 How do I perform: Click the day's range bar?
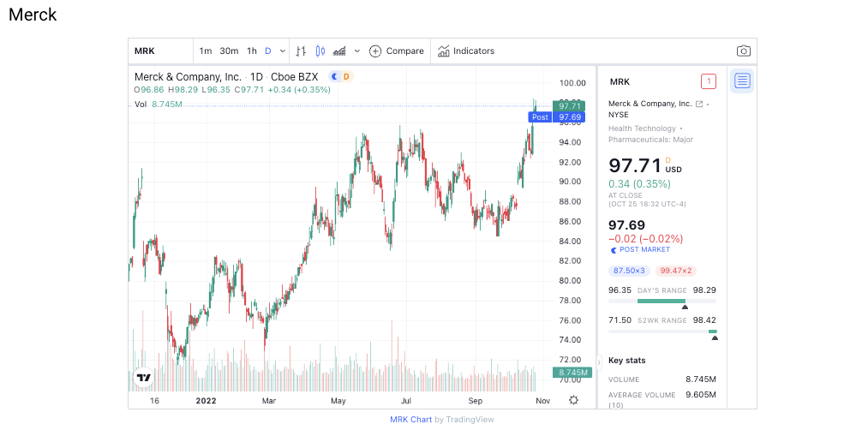click(662, 302)
